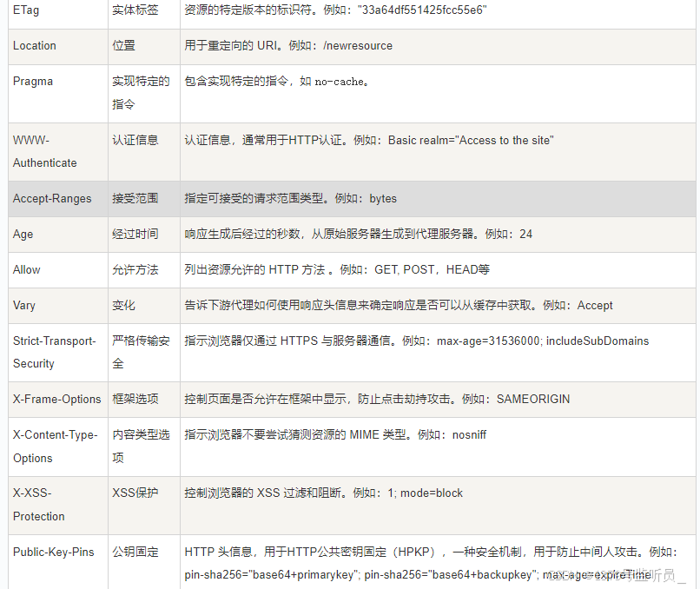Click the 接受范围 translation cell
The height and width of the screenshot is (589, 700).
[x=144, y=199]
